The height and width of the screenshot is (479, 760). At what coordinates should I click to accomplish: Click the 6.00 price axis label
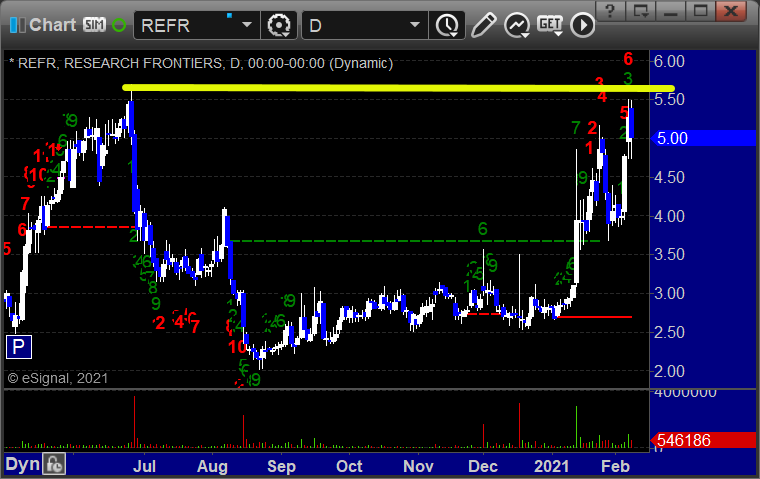tap(669, 62)
